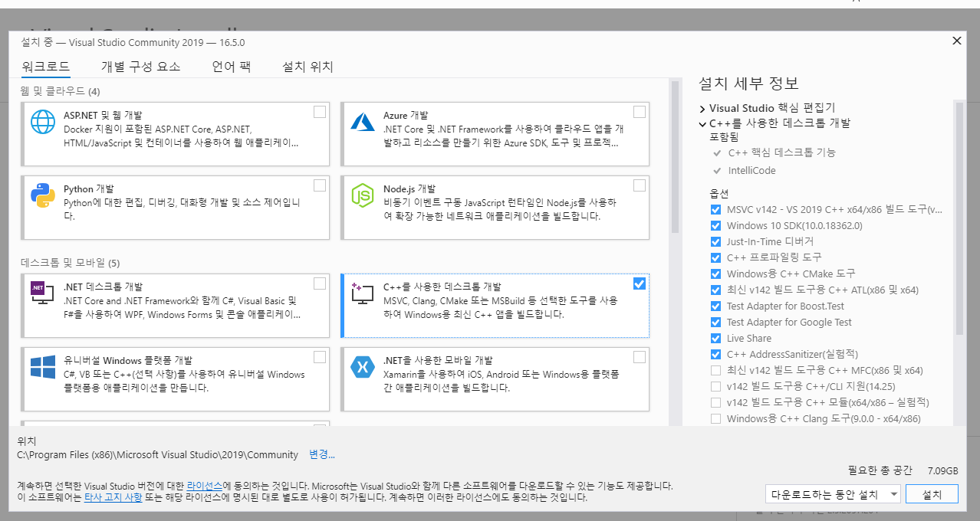Collapse C++를 사용한 데스크톱 개발 details
The width and height of the screenshot is (980, 521).
(x=702, y=123)
